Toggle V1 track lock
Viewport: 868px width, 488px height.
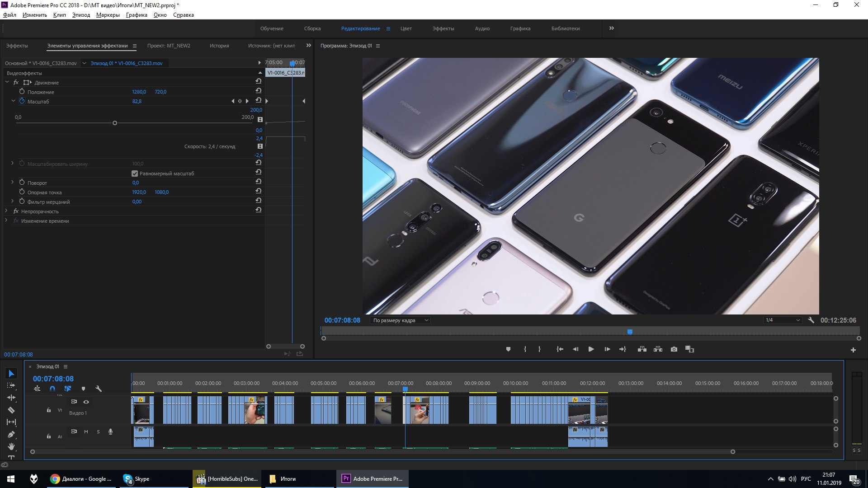48,410
